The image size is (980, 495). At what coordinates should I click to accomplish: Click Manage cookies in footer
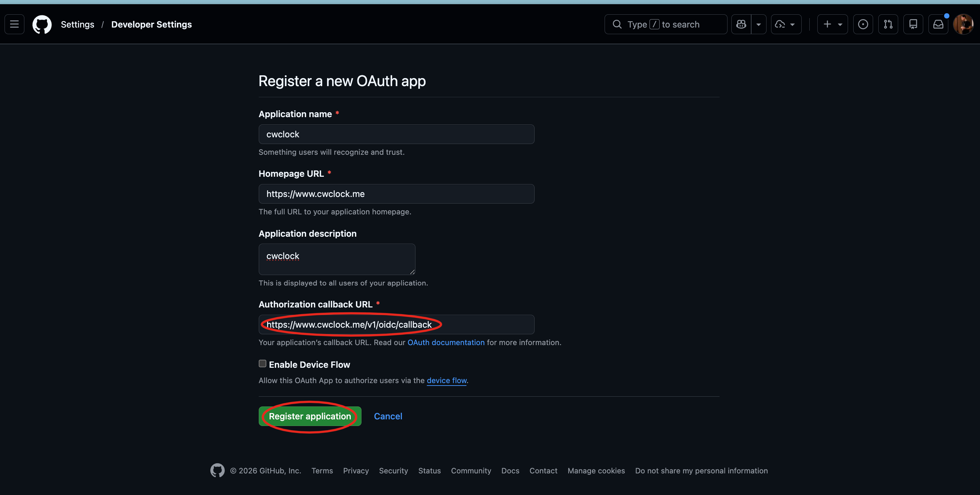(x=596, y=471)
